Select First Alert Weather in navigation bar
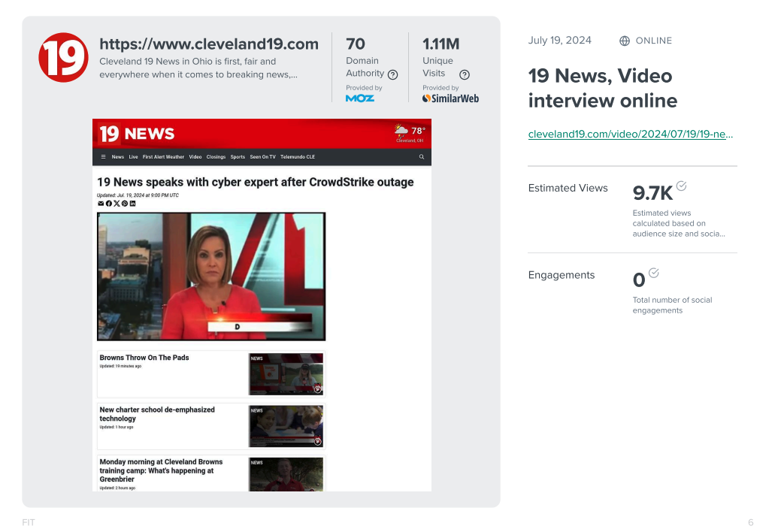 pos(163,157)
